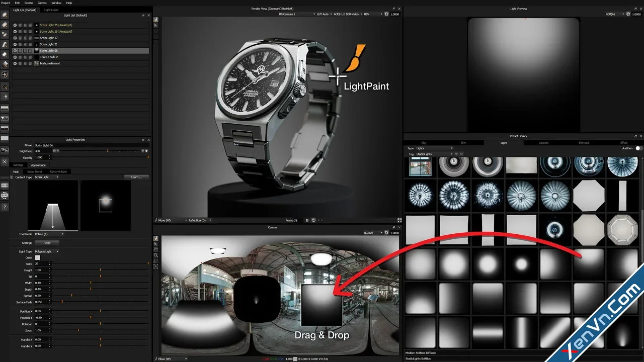Click exposure icon in Light Preview header
This screenshot has height=362, width=644.
click(629, 14)
